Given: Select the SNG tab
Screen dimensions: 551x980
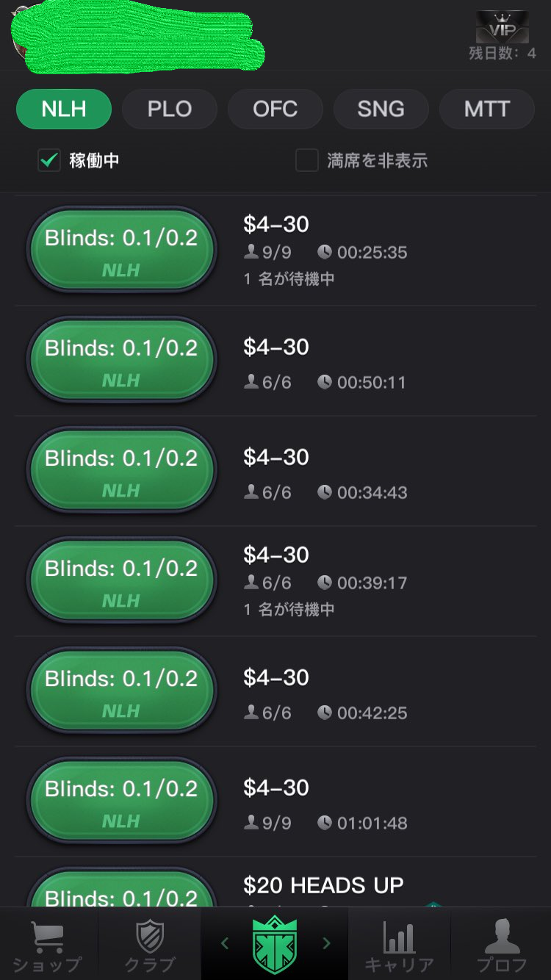Looking at the screenshot, I should (x=381, y=109).
